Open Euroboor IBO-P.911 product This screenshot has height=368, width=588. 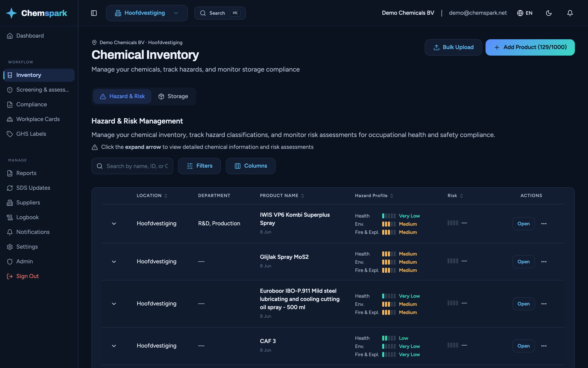click(x=523, y=304)
